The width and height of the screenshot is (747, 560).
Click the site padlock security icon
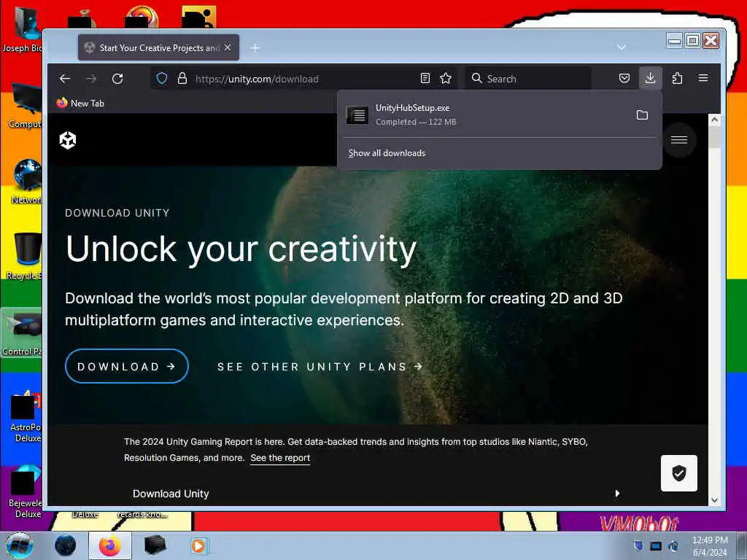182,78
